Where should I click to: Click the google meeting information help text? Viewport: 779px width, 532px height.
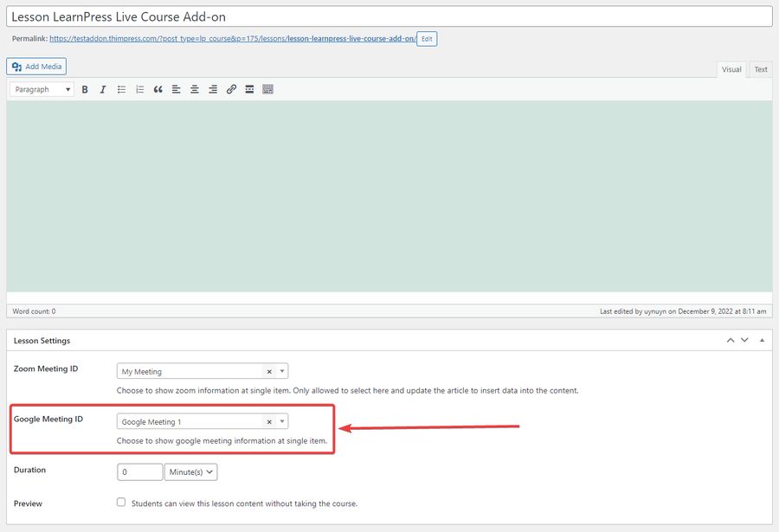[222, 440]
